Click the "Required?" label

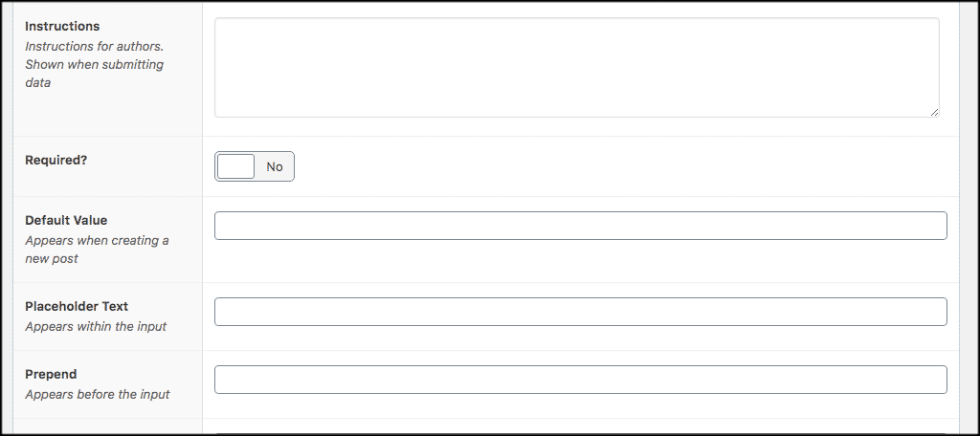(x=56, y=160)
